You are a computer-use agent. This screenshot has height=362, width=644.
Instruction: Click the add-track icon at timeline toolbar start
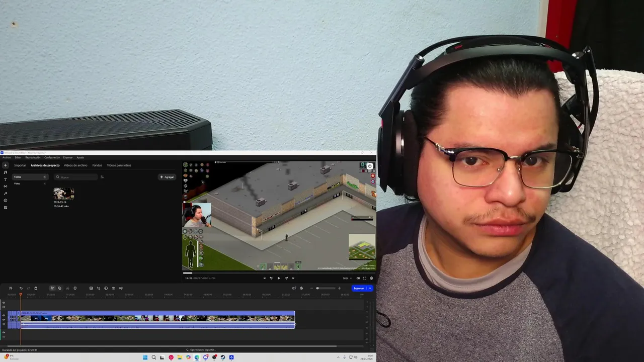[x=11, y=288]
